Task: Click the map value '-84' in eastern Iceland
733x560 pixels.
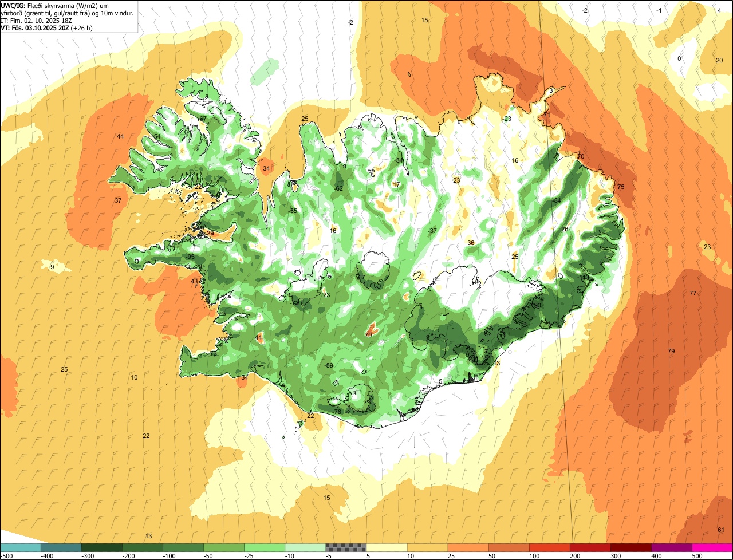Action: pyautogui.click(x=556, y=200)
